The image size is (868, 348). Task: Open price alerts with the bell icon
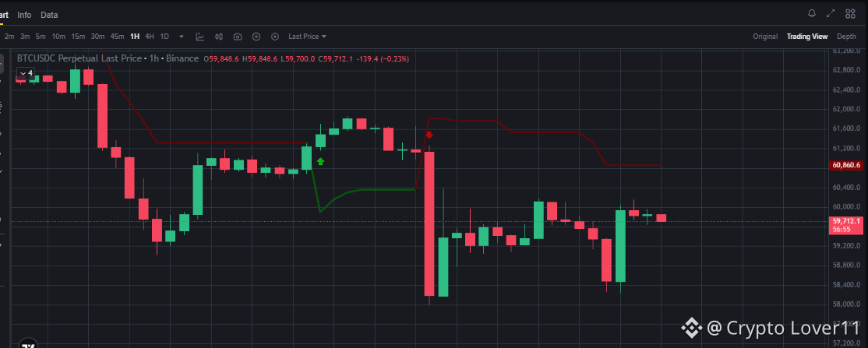coord(812,13)
